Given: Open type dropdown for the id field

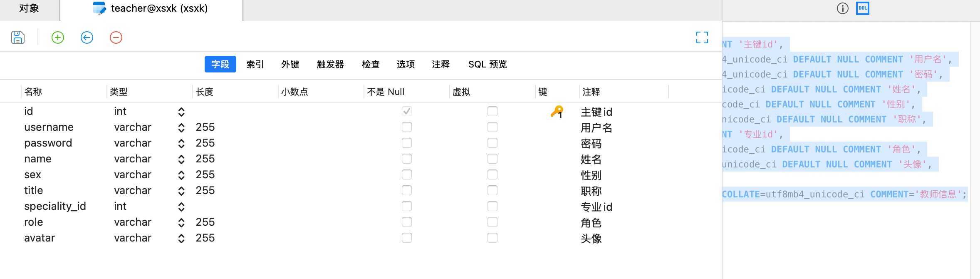Looking at the screenshot, I should 181,112.
